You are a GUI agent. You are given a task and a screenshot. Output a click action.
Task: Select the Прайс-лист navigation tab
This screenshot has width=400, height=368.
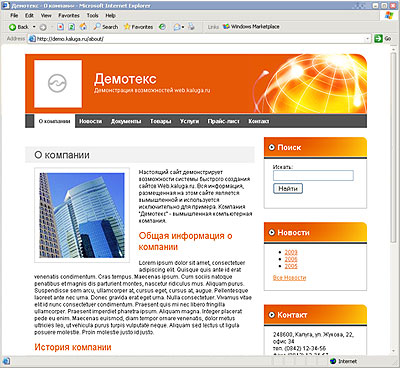point(223,121)
